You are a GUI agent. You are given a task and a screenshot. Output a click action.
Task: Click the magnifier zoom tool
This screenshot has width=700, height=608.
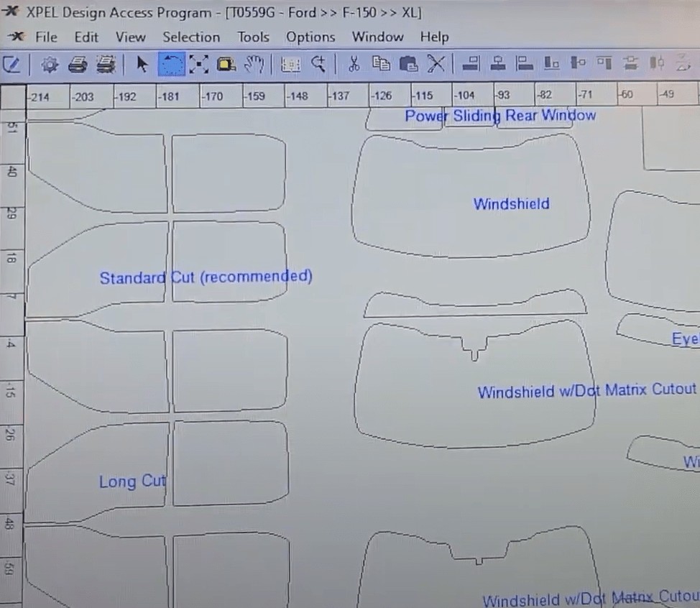tap(318, 65)
